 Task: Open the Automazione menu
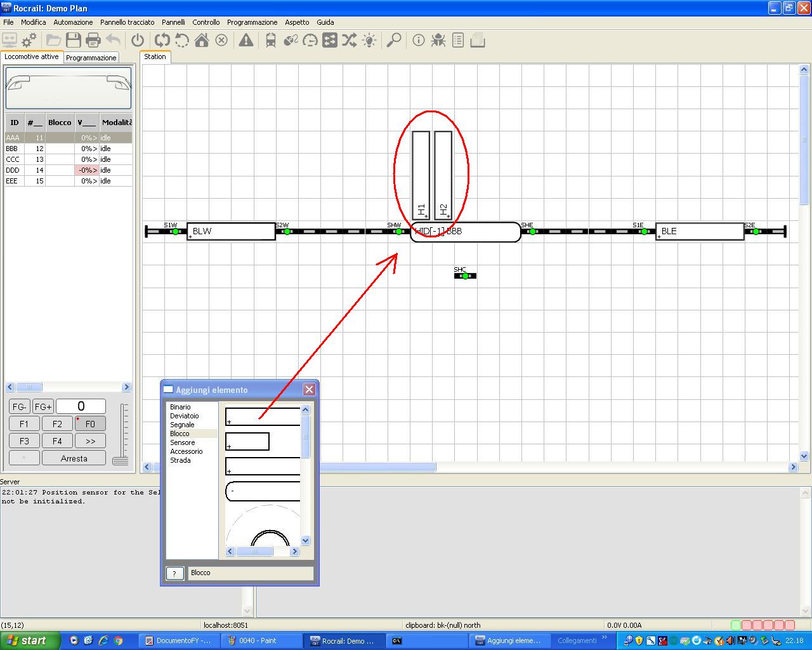(74, 22)
